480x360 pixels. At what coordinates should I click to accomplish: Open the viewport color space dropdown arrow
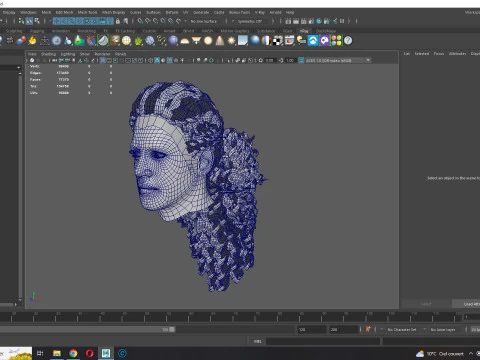tap(368, 60)
